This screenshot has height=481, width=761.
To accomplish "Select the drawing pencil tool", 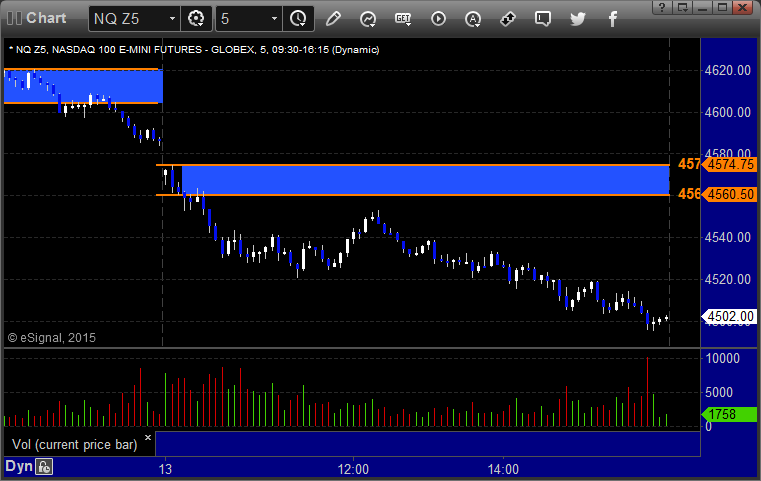I will coord(333,19).
